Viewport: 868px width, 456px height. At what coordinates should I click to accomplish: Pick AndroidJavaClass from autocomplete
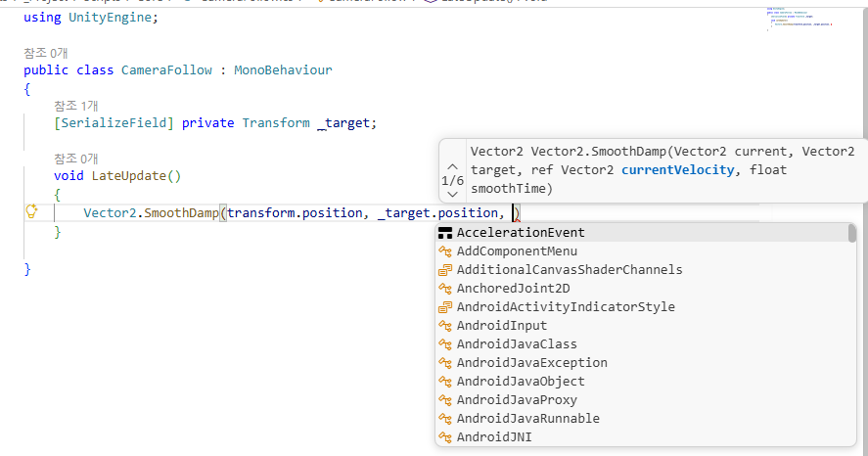pos(642,344)
